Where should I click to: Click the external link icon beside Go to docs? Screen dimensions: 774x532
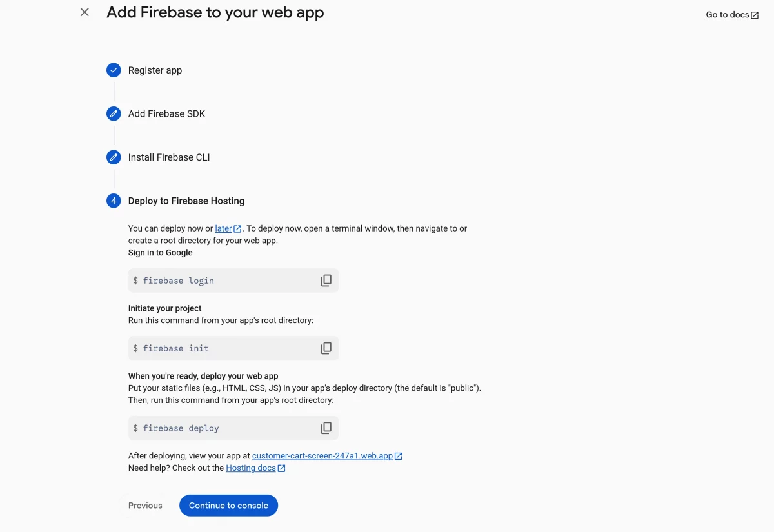[755, 15]
